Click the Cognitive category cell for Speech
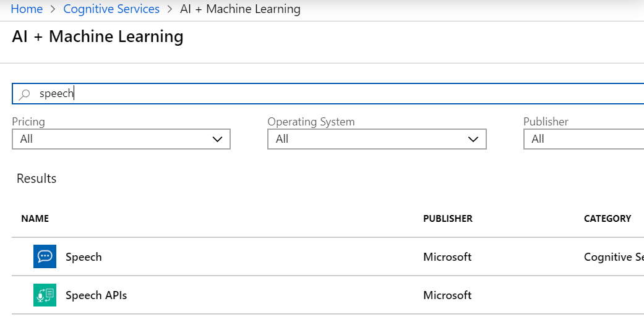The image size is (644, 317). pos(612,256)
